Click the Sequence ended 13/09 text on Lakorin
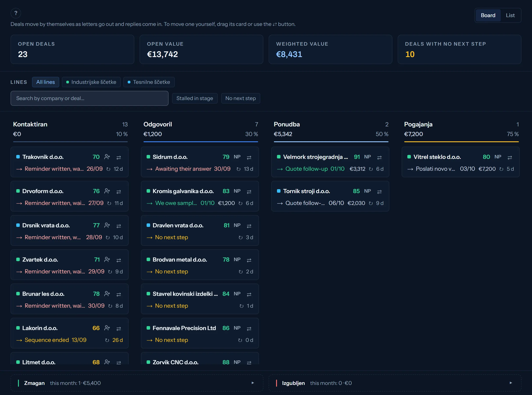 click(x=56, y=340)
